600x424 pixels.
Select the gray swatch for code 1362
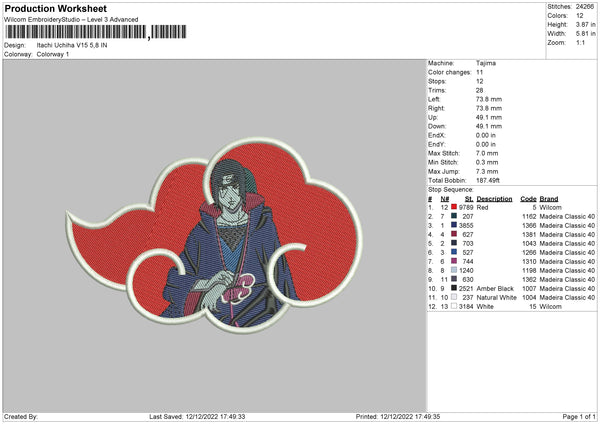[454, 279]
